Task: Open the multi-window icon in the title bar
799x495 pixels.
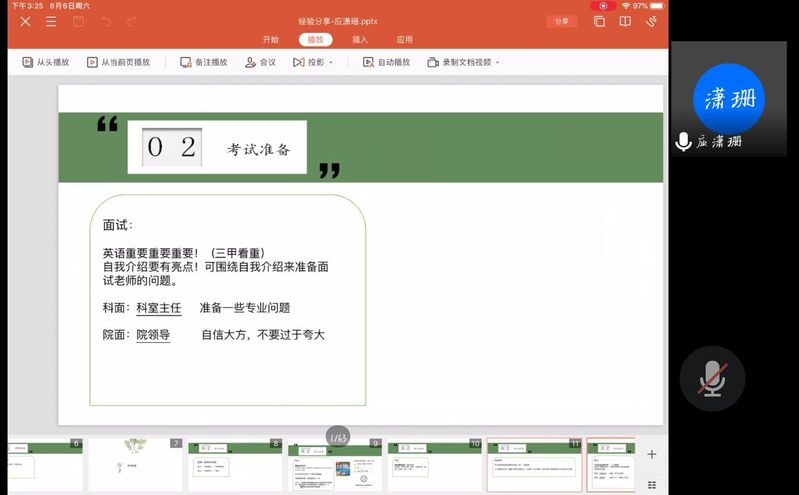Action: coord(599,21)
